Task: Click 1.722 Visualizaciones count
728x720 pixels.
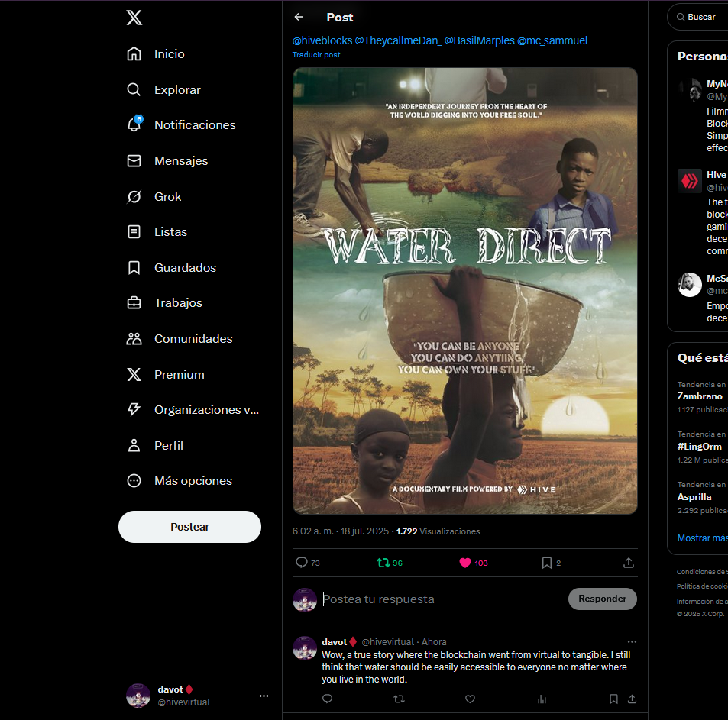Action: [x=438, y=531]
